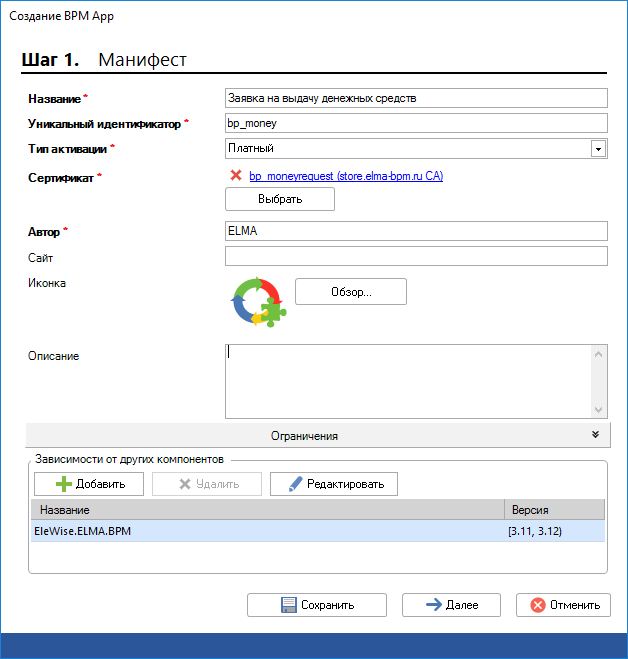Image resolution: width=628 pixels, height=659 pixels.
Task: Save the manifest with Сохранить
Action: pos(317,605)
